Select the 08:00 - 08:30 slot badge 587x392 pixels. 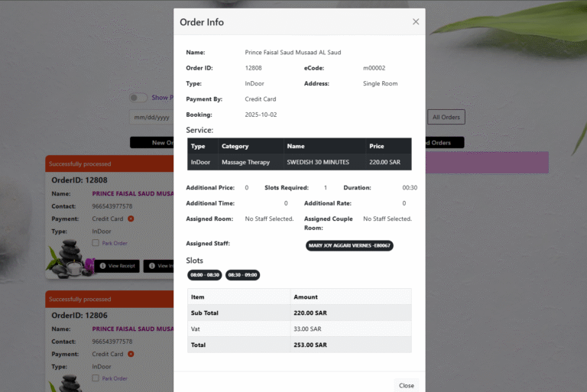point(204,275)
